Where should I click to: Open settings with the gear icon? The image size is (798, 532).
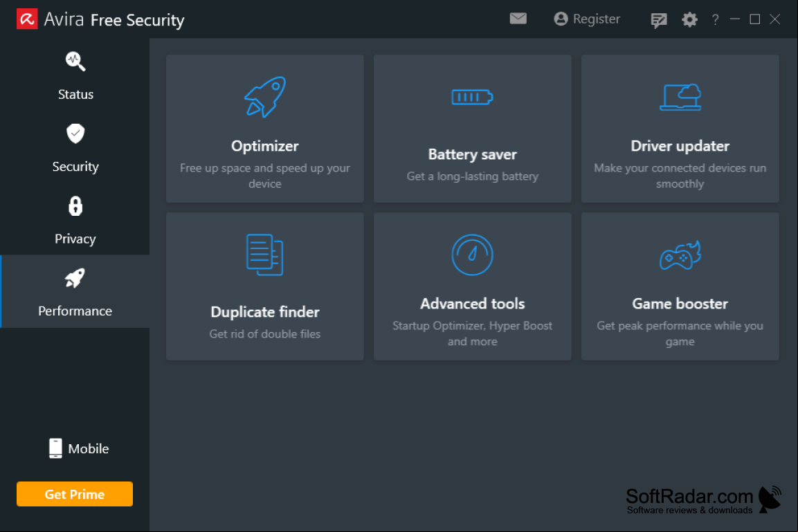(x=689, y=20)
